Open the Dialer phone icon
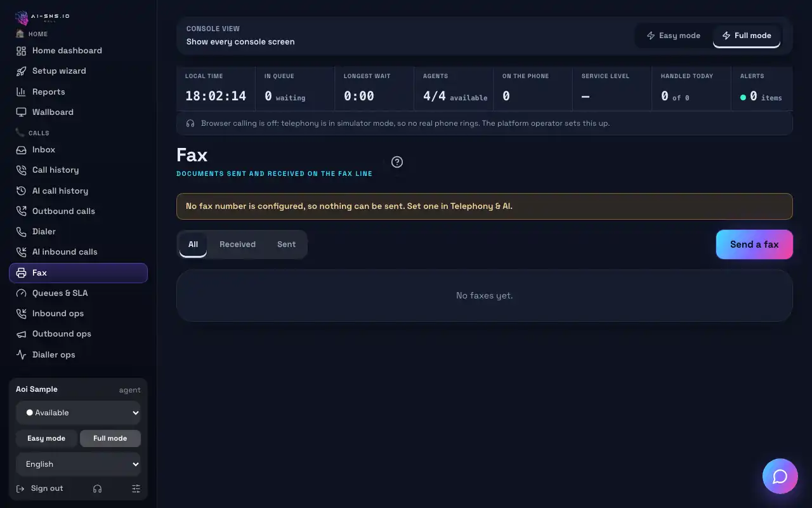This screenshot has height=508, width=812. click(x=21, y=232)
